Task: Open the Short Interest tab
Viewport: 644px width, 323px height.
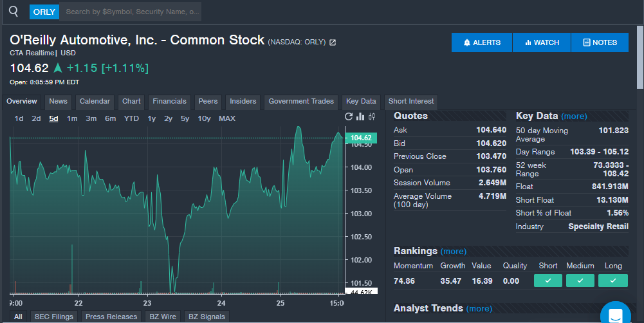Action: tap(411, 101)
